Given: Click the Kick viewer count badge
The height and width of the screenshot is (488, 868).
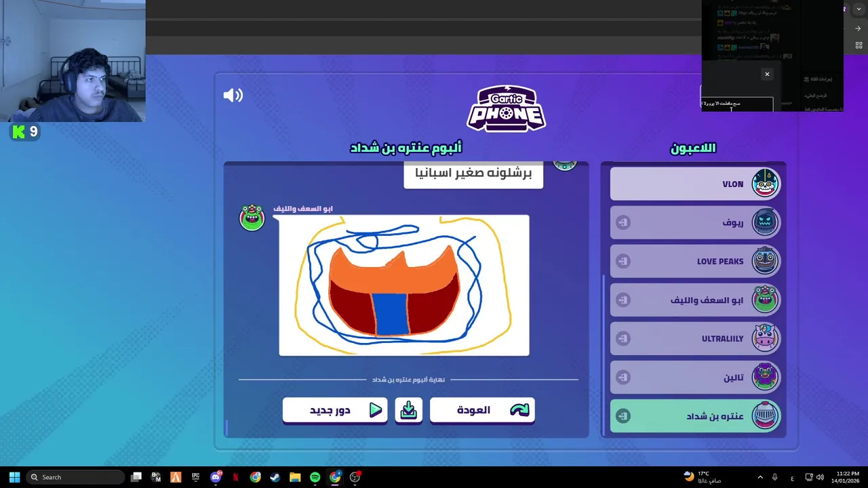Looking at the screenshot, I should coord(25,131).
